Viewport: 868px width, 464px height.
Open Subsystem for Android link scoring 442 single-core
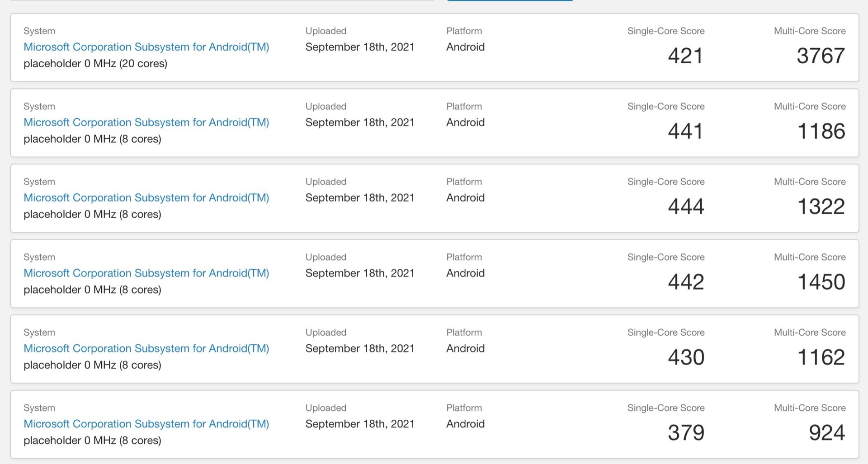click(146, 273)
